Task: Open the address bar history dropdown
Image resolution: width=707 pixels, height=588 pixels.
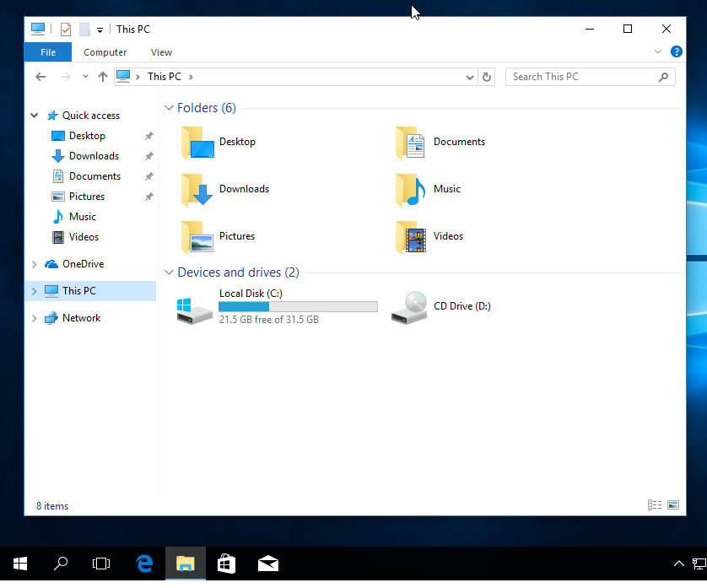Action: (470, 77)
